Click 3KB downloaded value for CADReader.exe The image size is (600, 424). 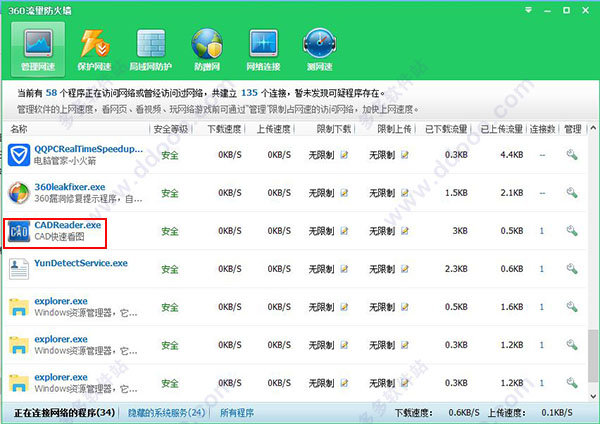pyautogui.click(x=460, y=231)
